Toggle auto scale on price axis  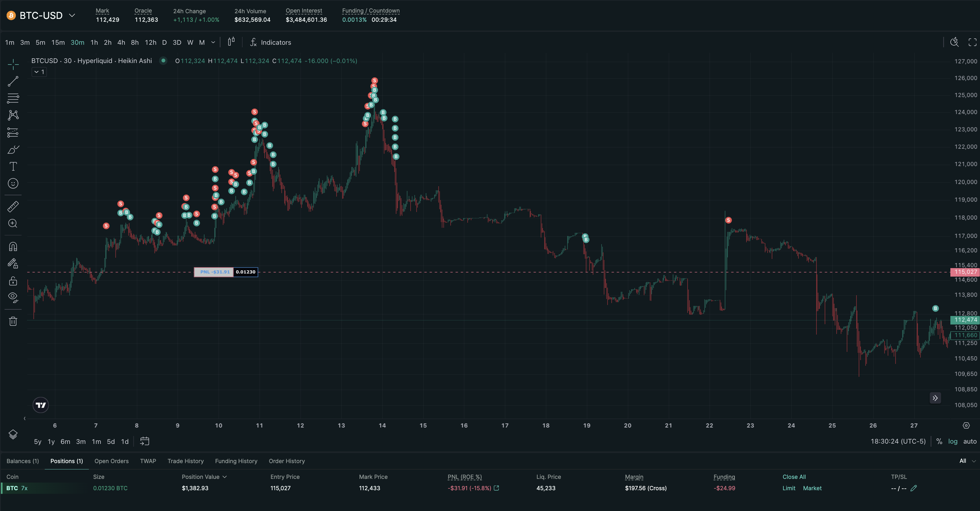[x=970, y=441]
